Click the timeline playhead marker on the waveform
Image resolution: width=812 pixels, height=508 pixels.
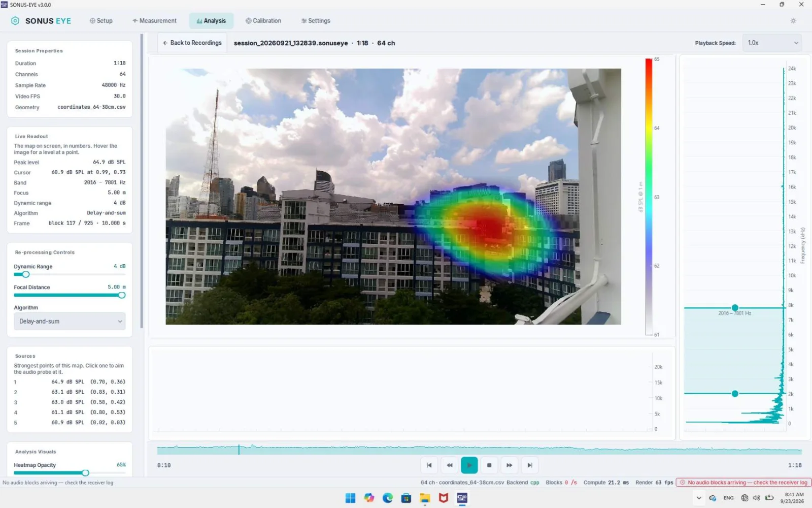coord(239,450)
